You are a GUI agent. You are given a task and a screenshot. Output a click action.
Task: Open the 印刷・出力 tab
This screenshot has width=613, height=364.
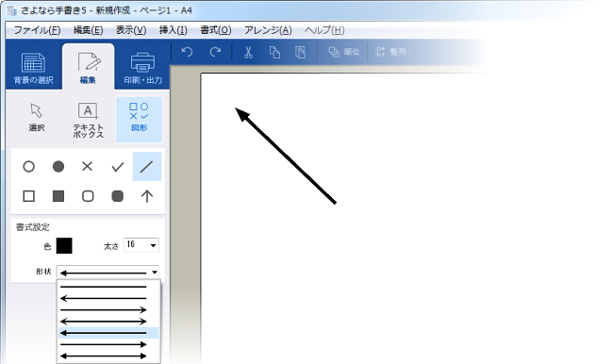pos(142,66)
